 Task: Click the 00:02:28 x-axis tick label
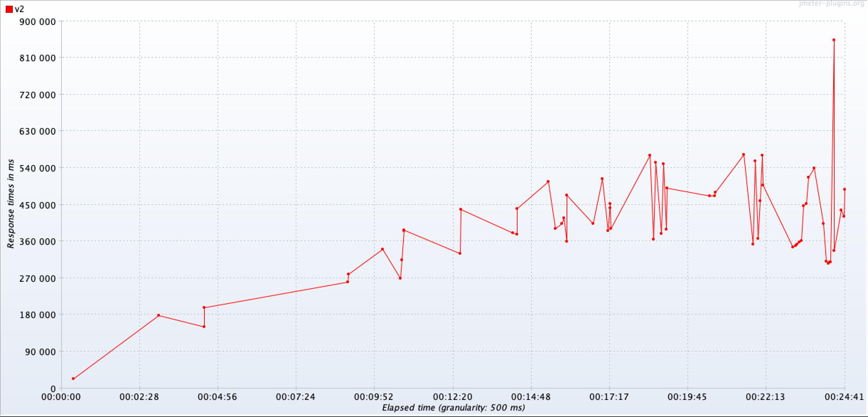coord(139,397)
